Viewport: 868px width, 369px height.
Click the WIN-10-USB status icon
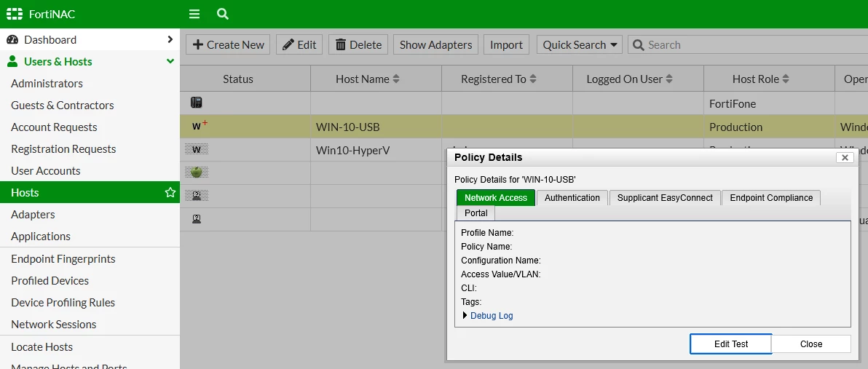200,126
